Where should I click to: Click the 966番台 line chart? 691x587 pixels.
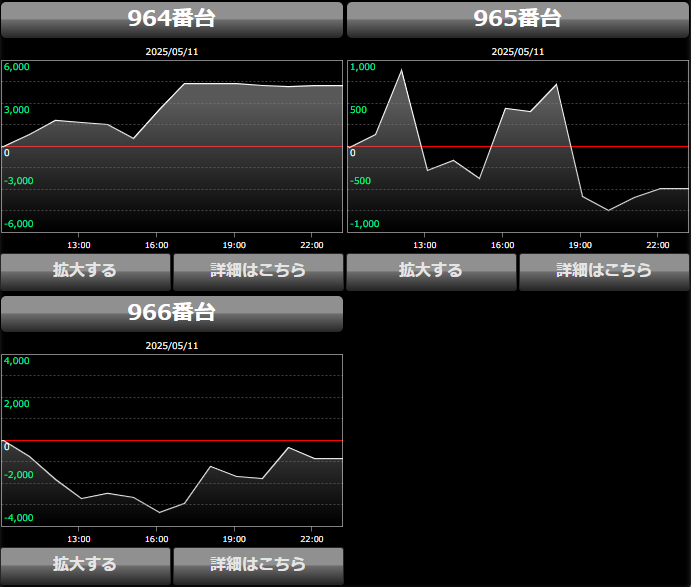click(x=172, y=440)
